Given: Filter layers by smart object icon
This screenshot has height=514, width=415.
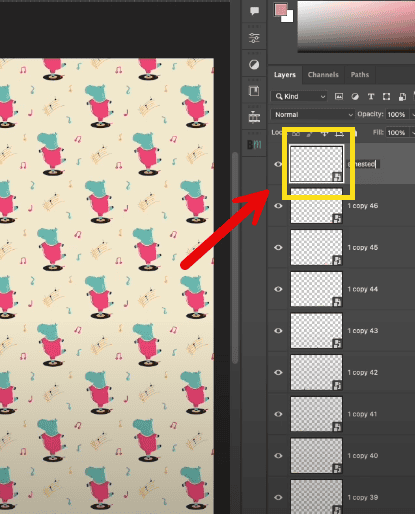Looking at the screenshot, I should [x=402, y=97].
